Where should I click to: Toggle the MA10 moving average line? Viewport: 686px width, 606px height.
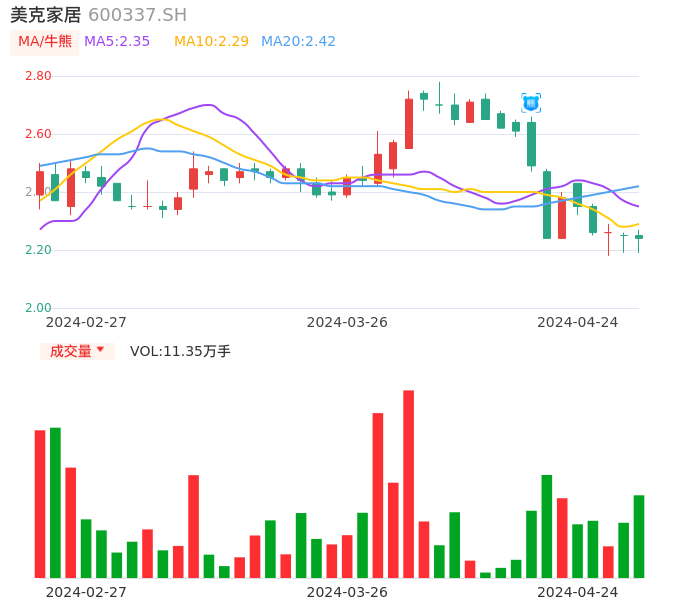[211, 42]
